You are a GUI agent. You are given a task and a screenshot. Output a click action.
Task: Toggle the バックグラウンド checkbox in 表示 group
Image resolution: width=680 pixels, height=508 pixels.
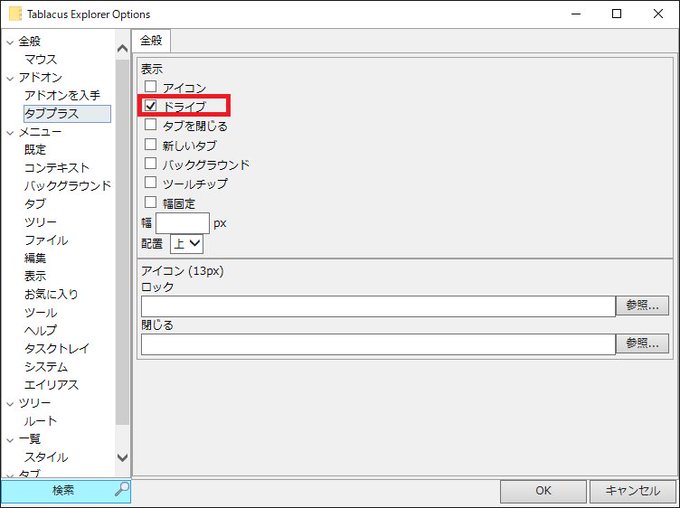(150, 163)
